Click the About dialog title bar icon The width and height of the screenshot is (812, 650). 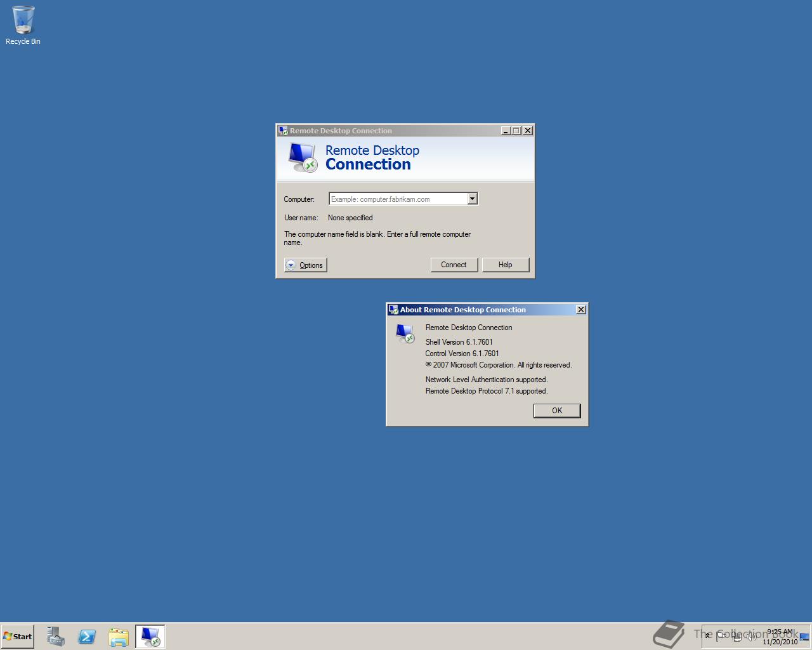click(x=393, y=310)
